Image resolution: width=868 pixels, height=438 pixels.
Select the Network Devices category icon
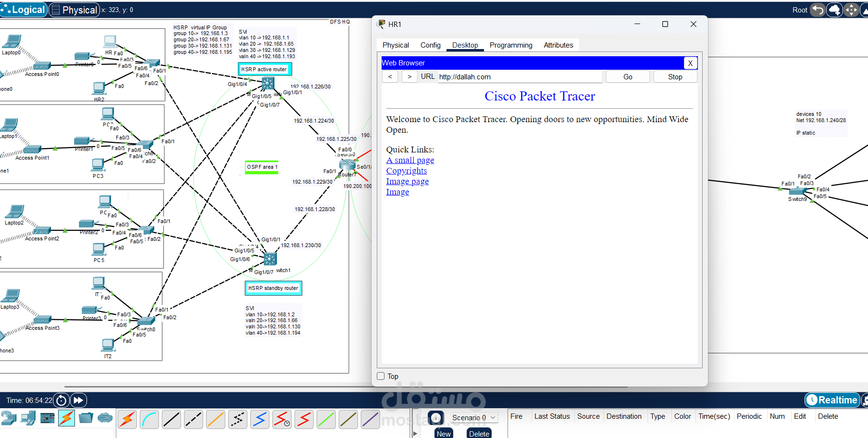tap(8, 418)
